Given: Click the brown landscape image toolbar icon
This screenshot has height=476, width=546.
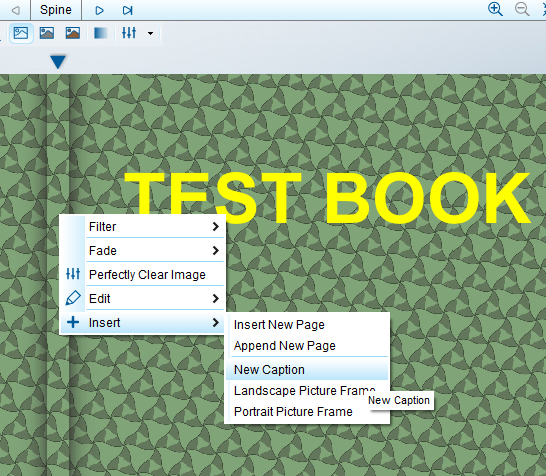Looking at the screenshot, I should 73,33.
